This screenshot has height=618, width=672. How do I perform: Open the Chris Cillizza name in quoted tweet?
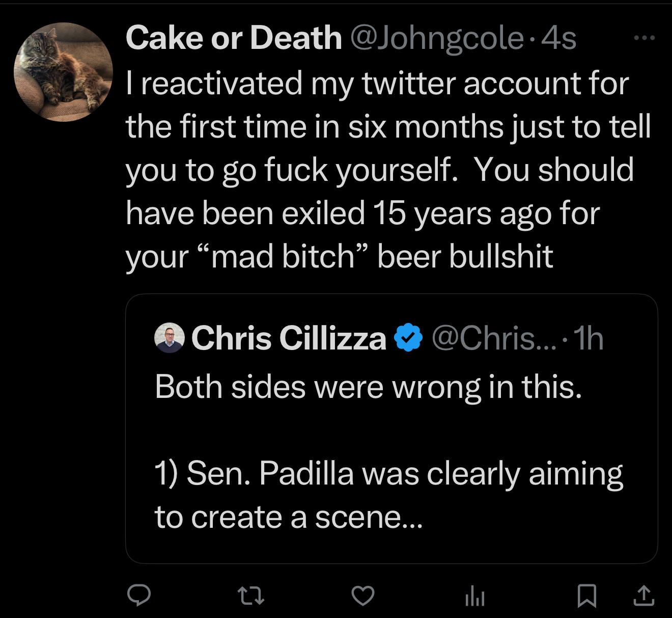(289, 338)
